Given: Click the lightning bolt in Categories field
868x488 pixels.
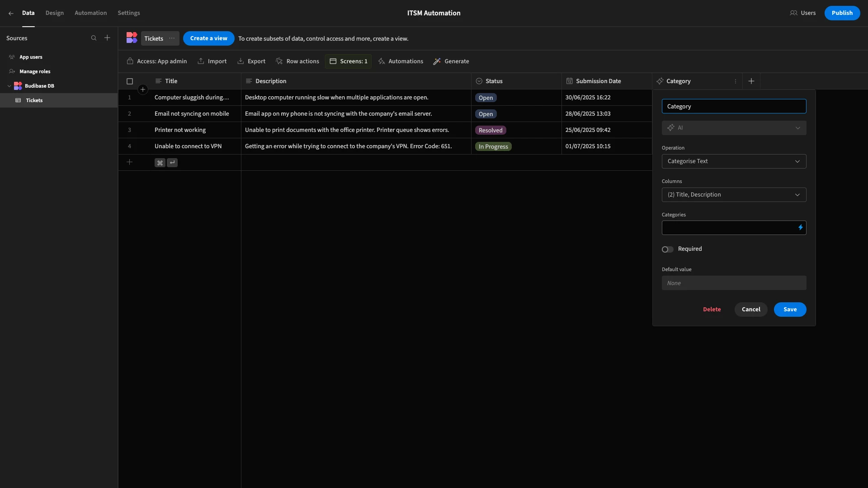Looking at the screenshot, I should point(800,228).
